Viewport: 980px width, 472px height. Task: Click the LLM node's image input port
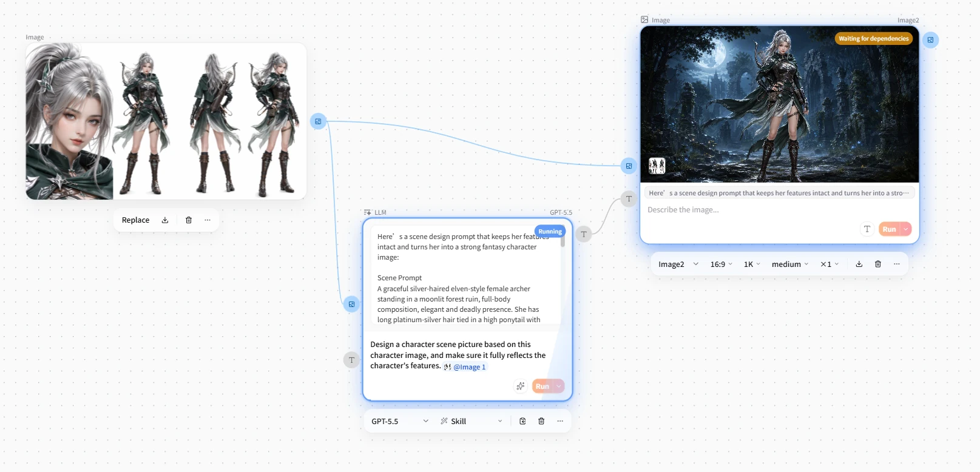[351, 304]
